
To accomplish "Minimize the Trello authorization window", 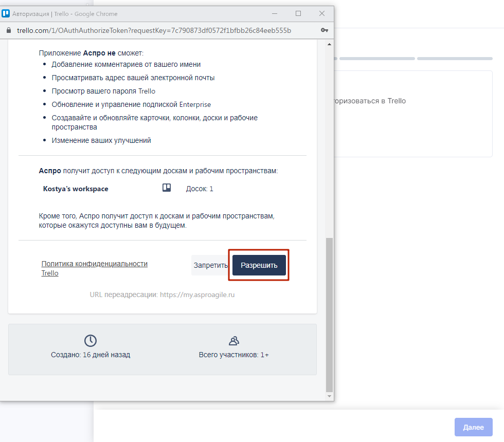I will tap(275, 13).
